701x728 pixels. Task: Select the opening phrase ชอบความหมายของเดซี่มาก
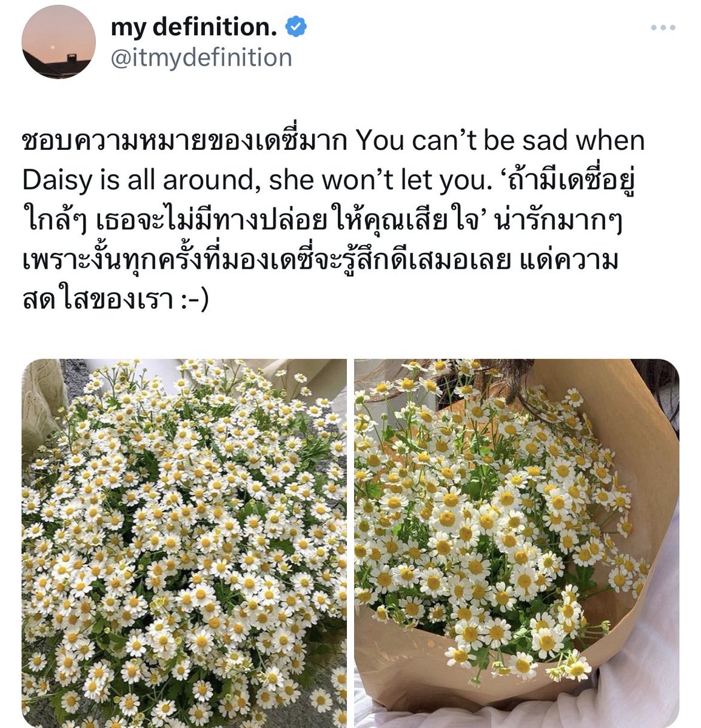point(184,140)
